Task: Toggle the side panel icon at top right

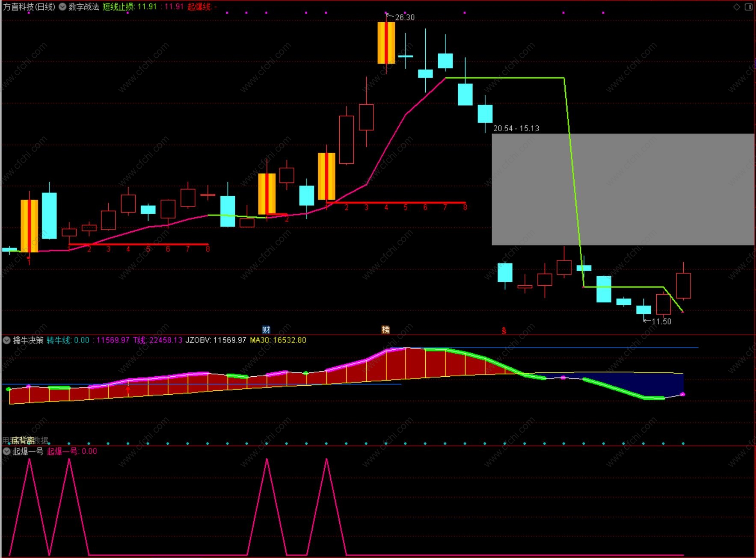Action: coord(749,7)
